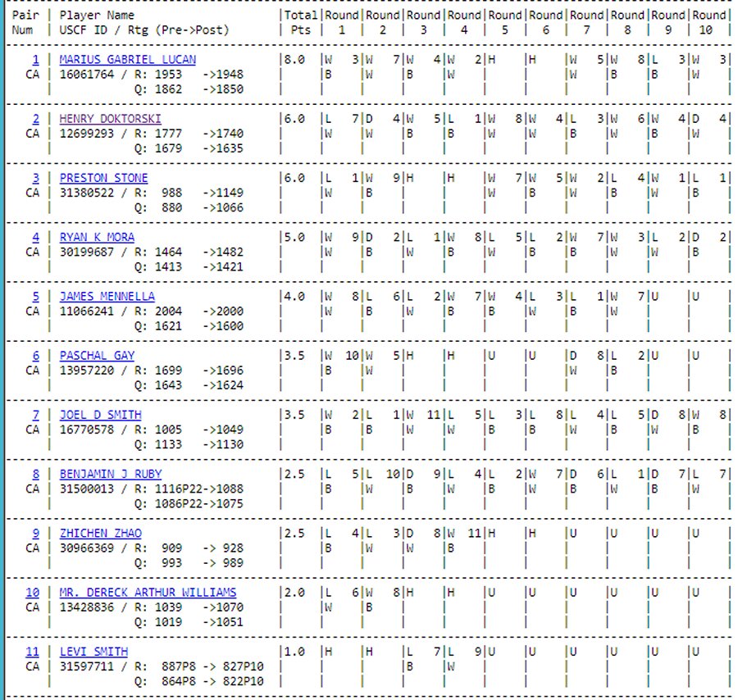The height and width of the screenshot is (700, 738).
Task: Open the PRESTON STONE player link
Action: [103, 179]
